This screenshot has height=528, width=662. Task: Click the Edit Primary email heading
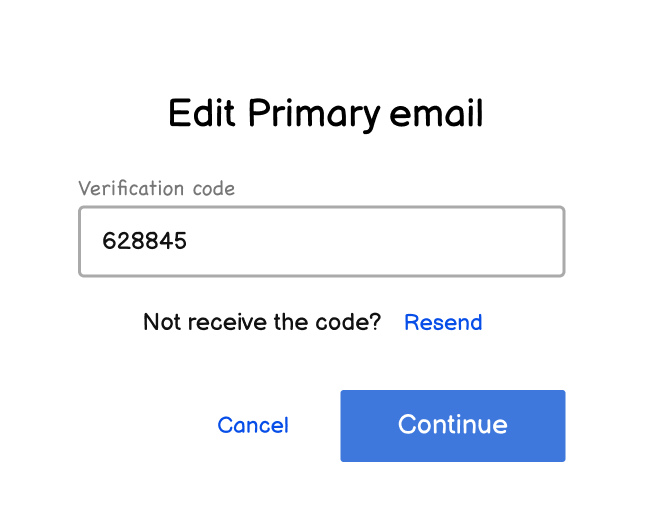[x=325, y=114]
